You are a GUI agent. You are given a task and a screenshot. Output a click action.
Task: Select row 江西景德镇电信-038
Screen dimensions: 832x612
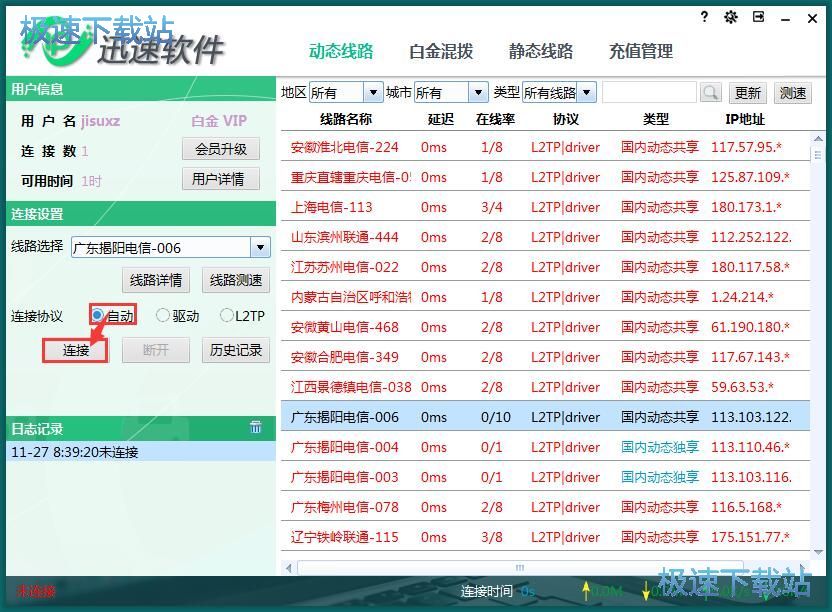[x=545, y=386]
